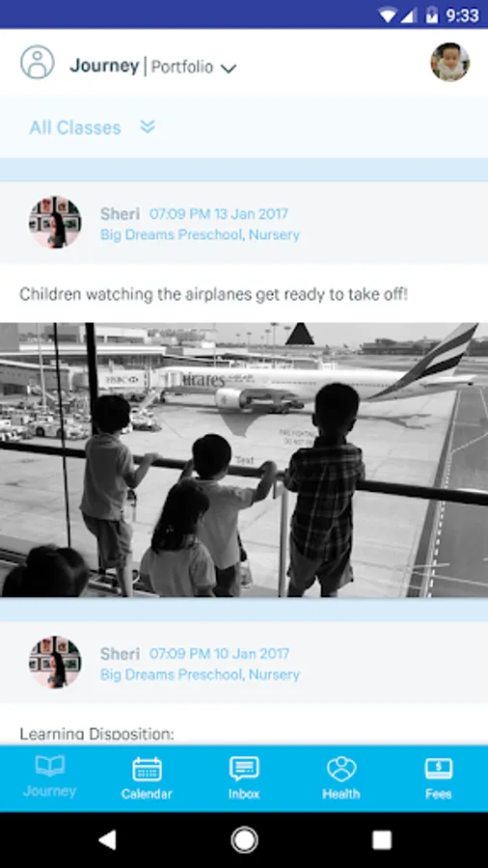Open Big Dreams Preschool link in 13 Jan post

[x=200, y=234]
